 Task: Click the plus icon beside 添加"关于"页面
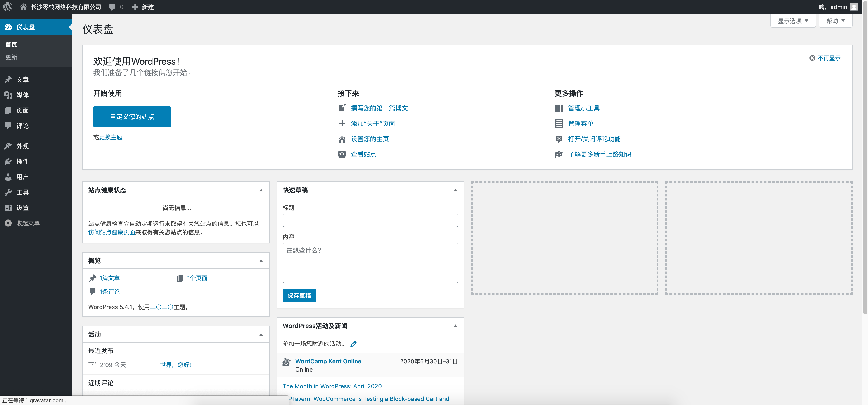click(342, 123)
